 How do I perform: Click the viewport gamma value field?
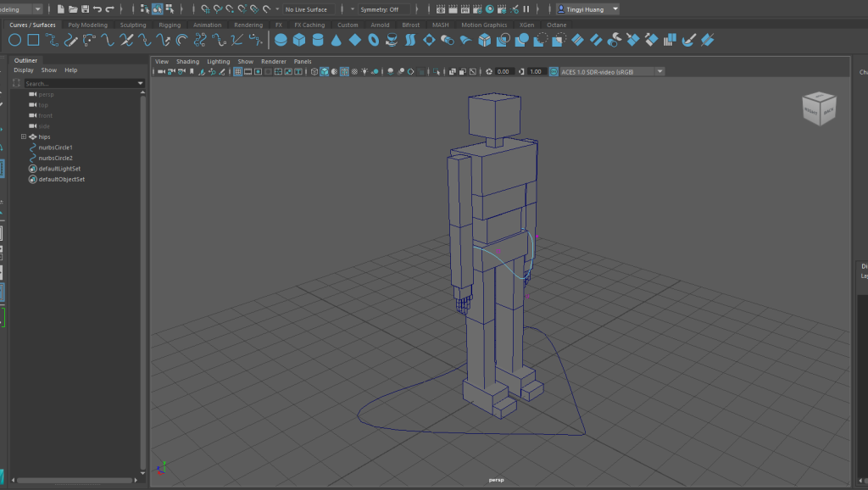pyautogui.click(x=536, y=71)
